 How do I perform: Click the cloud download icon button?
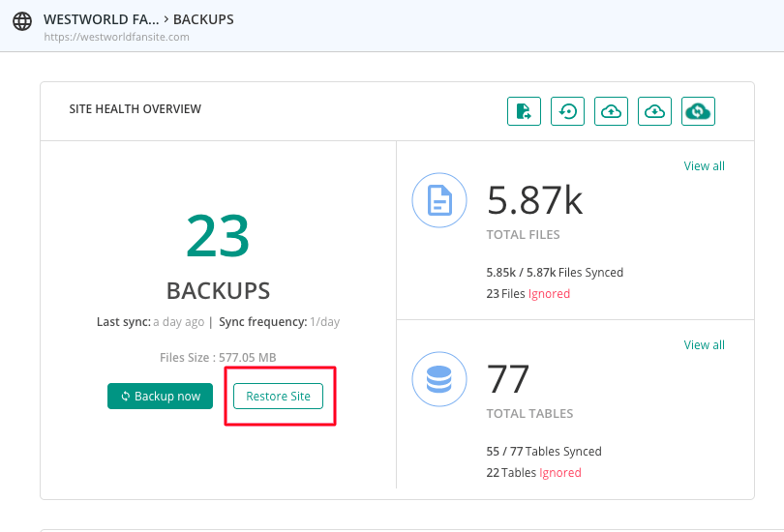coord(654,111)
